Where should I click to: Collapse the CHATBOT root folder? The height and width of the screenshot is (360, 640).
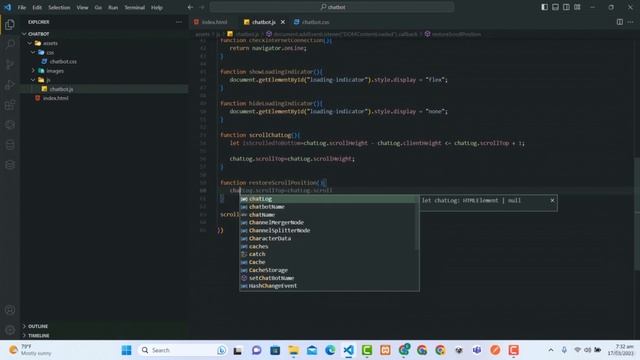tap(104, 34)
